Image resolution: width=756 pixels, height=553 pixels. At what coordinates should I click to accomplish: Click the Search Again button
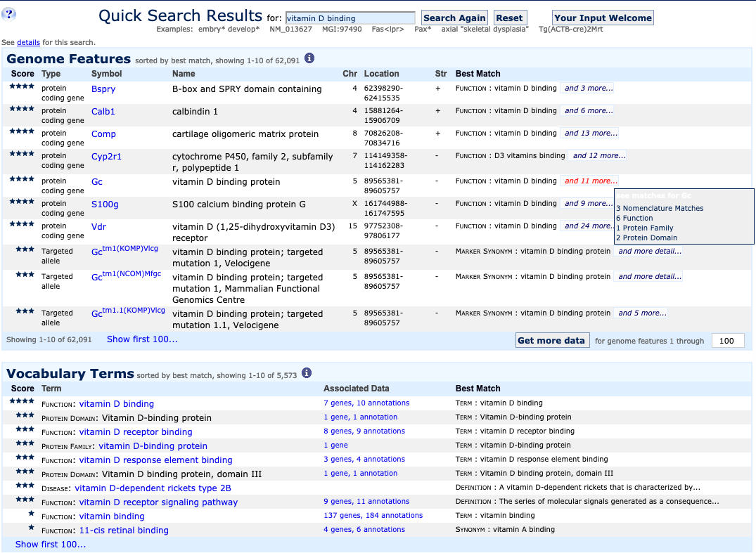(x=454, y=18)
